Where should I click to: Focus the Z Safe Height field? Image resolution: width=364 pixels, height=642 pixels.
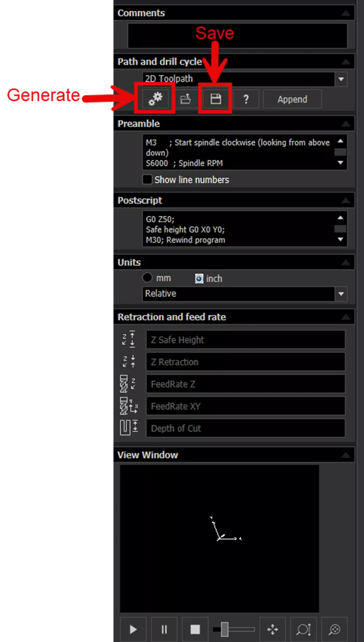pos(245,340)
